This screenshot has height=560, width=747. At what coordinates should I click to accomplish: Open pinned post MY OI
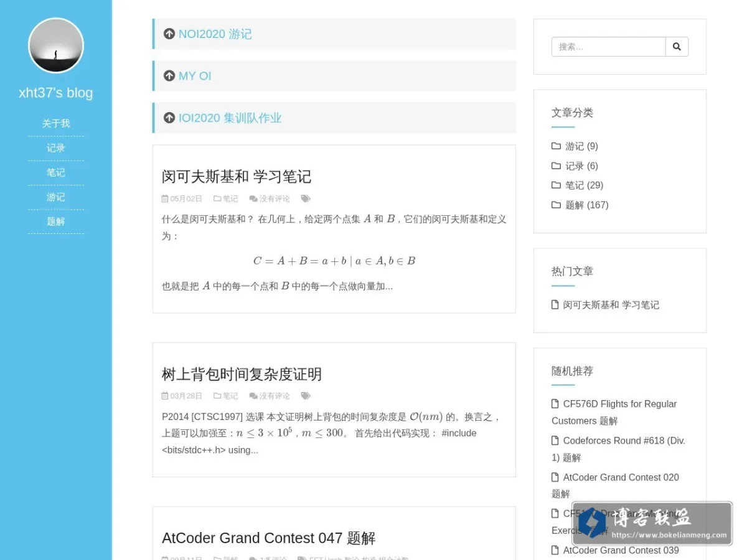(195, 76)
